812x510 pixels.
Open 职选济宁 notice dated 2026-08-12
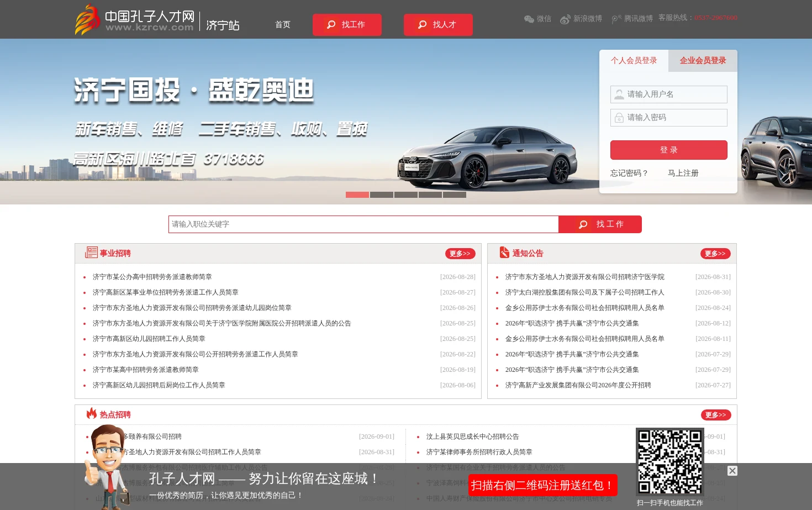(x=572, y=323)
